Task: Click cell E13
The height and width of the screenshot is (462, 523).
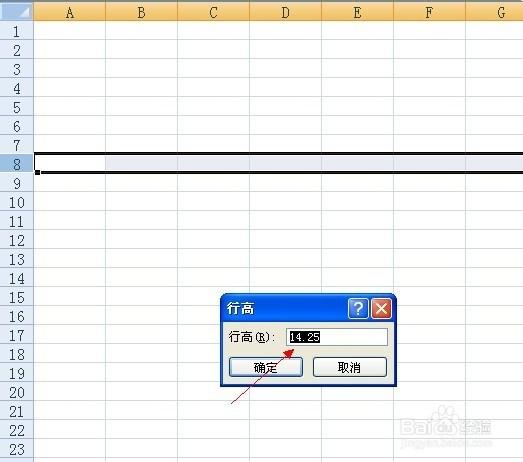Action: [358, 259]
